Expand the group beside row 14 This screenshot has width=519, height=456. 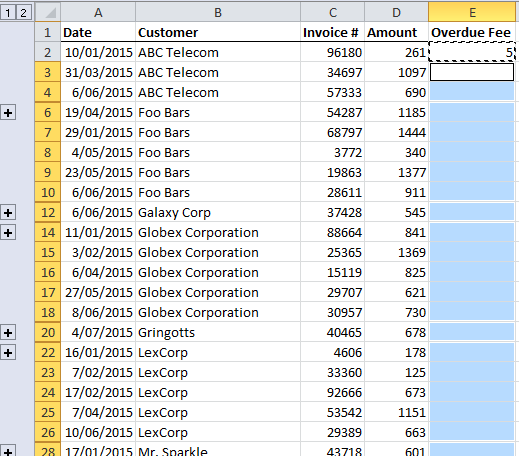tap(8, 233)
